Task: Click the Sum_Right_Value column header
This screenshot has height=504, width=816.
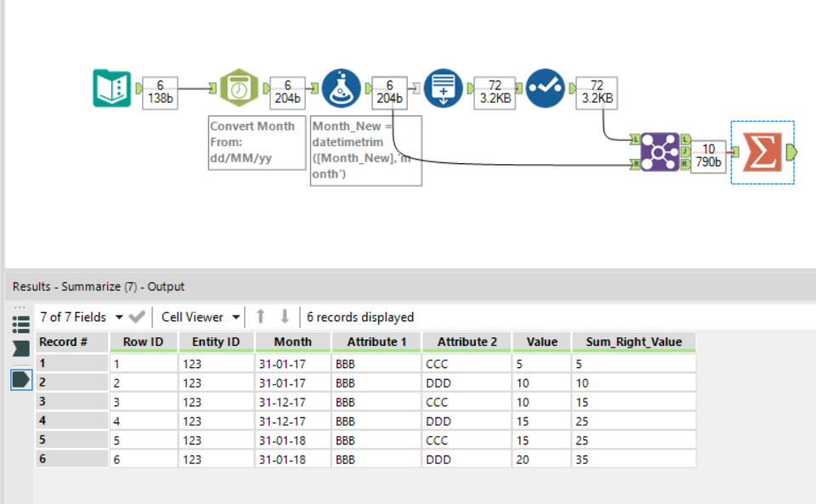Action: pyautogui.click(x=633, y=342)
